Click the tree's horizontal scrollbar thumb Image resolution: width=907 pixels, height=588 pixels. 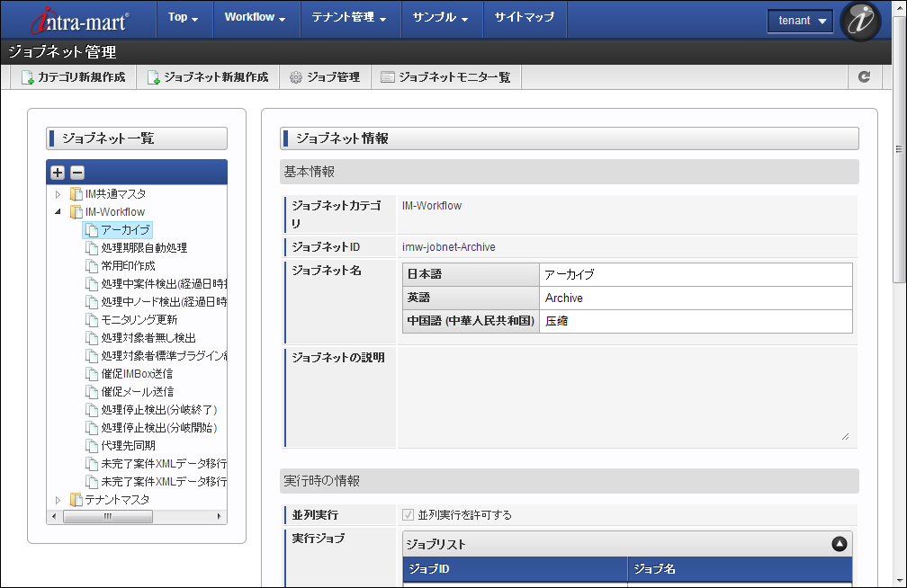tap(108, 517)
